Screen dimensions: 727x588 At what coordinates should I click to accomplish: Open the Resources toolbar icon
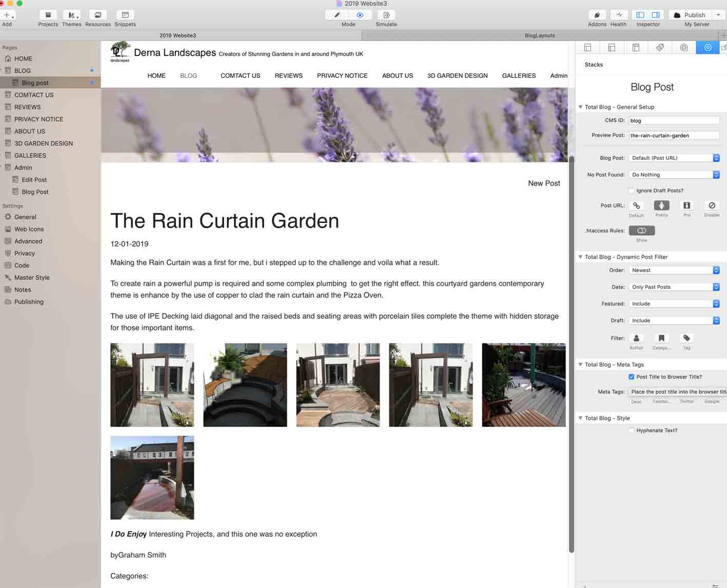[98, 15]
